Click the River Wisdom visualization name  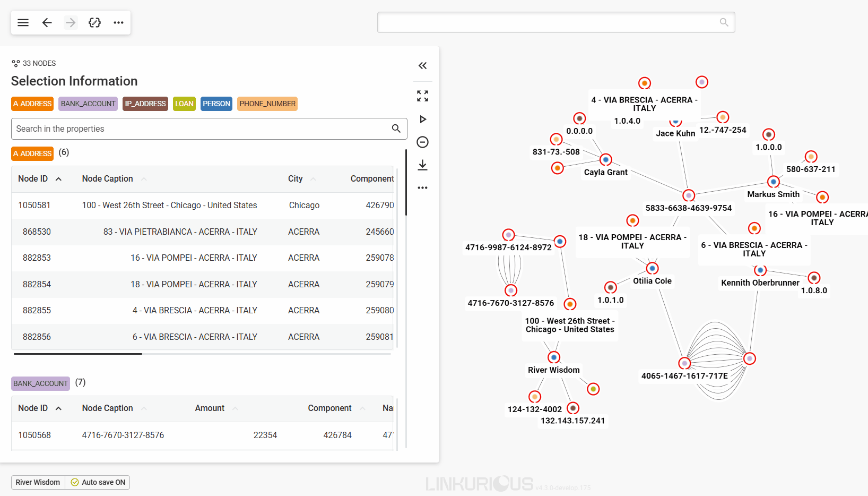tap(38, 482)
